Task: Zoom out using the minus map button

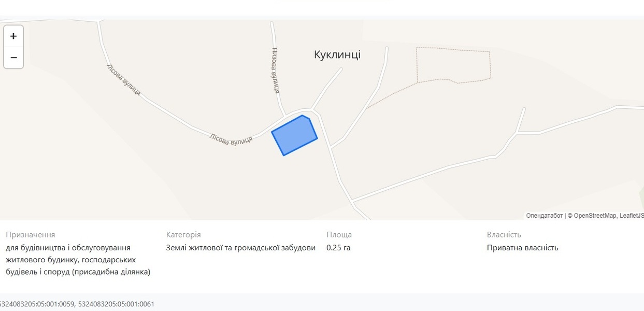Action: point(13,58)
